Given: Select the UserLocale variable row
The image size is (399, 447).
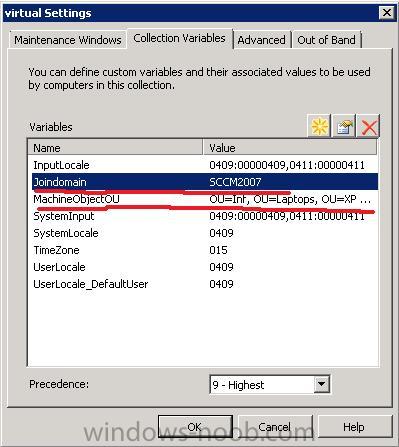Looking at the screenshot, I should coord(205,267).
